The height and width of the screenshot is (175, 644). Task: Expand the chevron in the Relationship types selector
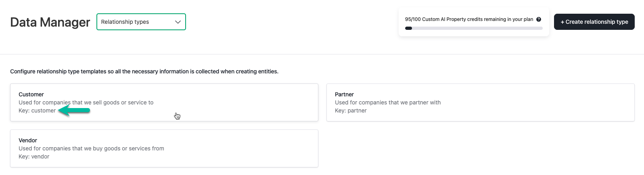coord(178,22)
